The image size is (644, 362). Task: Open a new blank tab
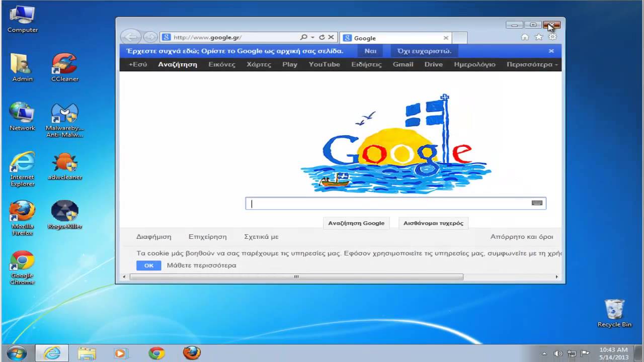(459, 38)
